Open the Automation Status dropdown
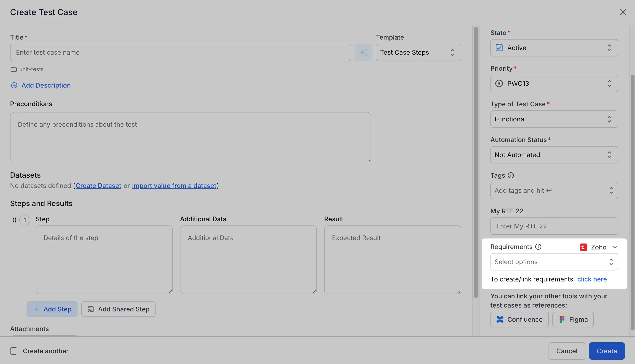The height and width of the screenshot is (364, 635). pyautogui.click(x=554, y=155)
